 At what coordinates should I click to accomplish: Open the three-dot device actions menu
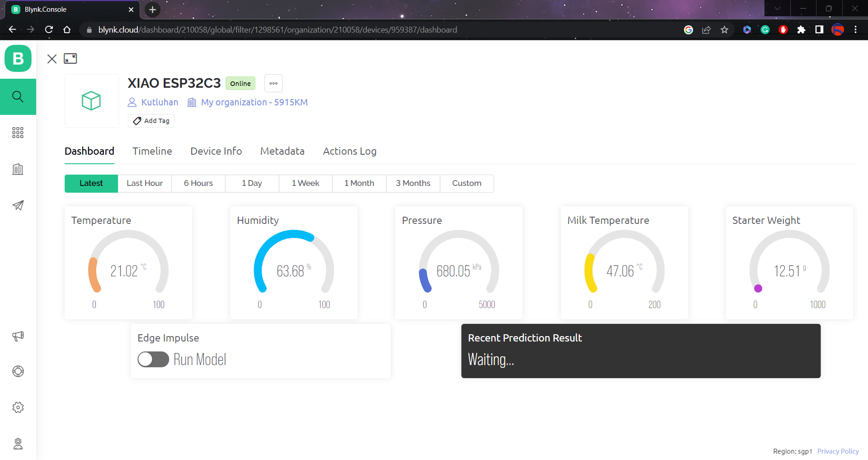(274, 83)
